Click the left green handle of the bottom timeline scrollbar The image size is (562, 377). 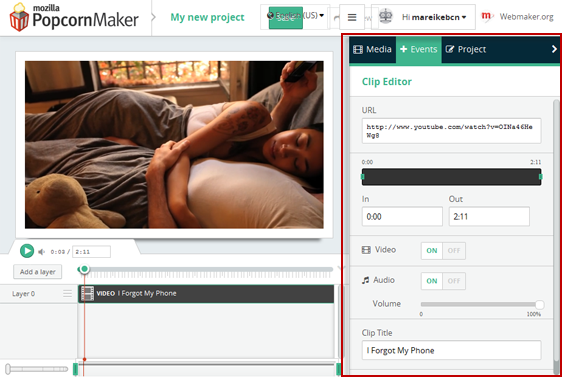[x=75, y=369]
